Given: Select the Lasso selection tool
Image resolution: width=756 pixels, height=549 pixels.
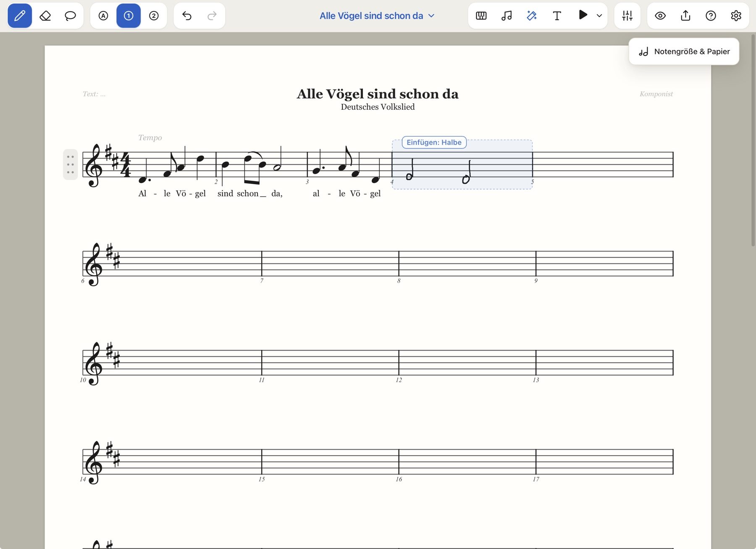Looking at the screenshot, I should point(70,16).
